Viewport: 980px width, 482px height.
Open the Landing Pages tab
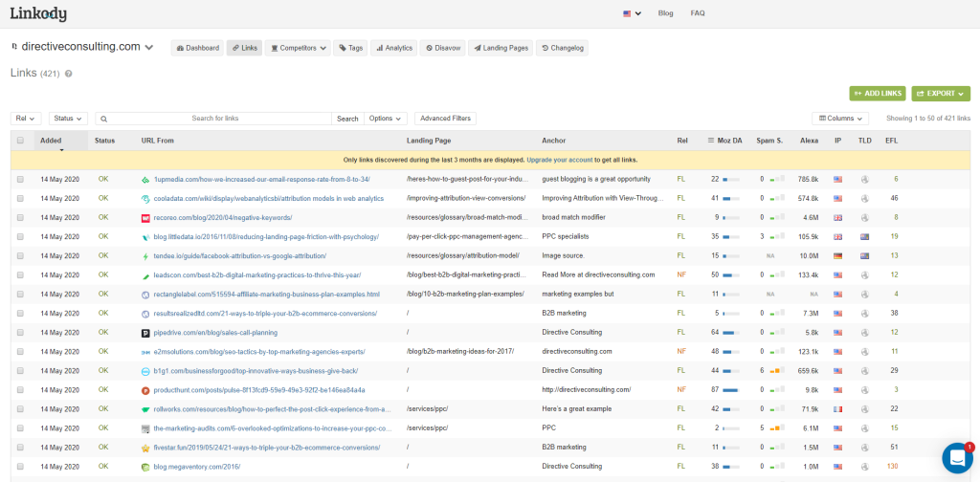(x=501, y=48)
